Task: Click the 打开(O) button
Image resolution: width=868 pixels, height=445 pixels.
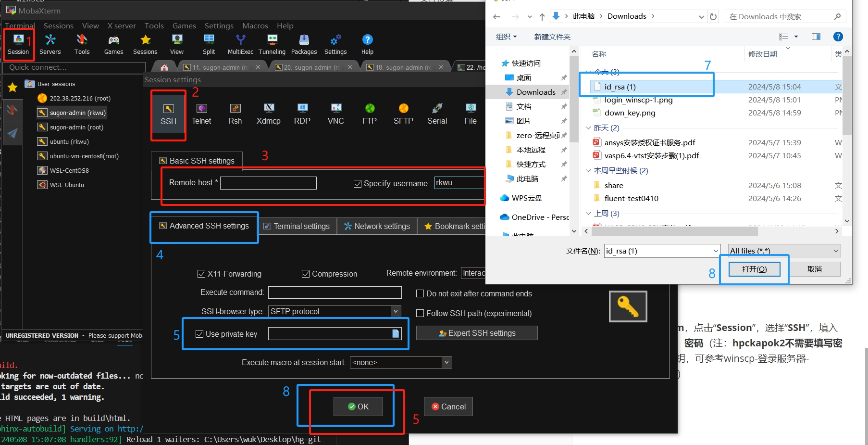Action: click(754, 269)
